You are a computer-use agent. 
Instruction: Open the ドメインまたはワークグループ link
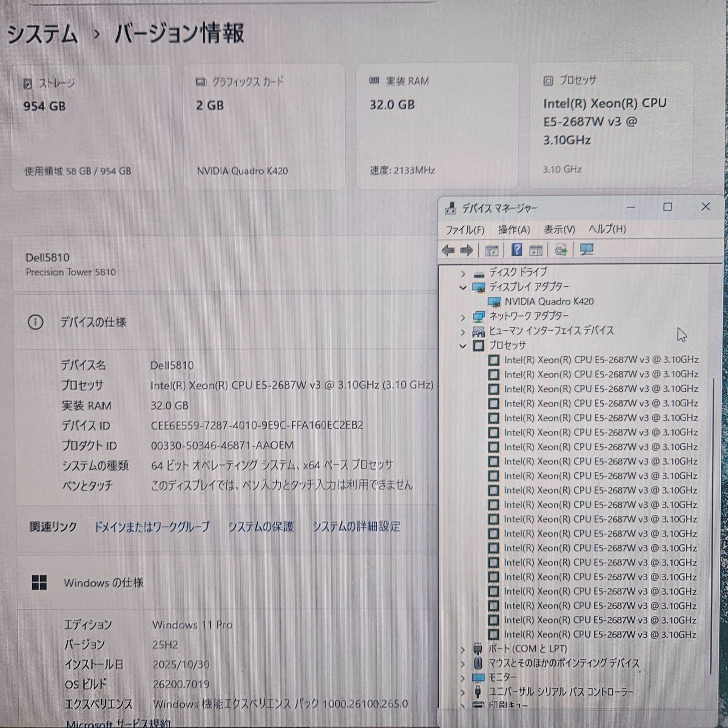[x=152, y=527]
